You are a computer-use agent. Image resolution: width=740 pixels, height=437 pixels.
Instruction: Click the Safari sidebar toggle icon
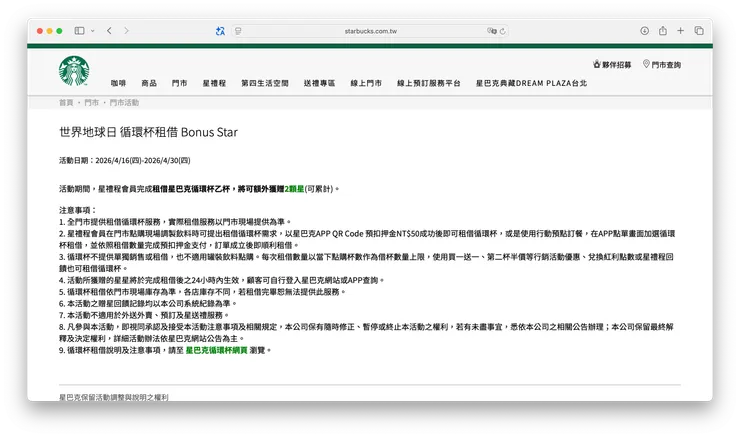click(79, 31)
